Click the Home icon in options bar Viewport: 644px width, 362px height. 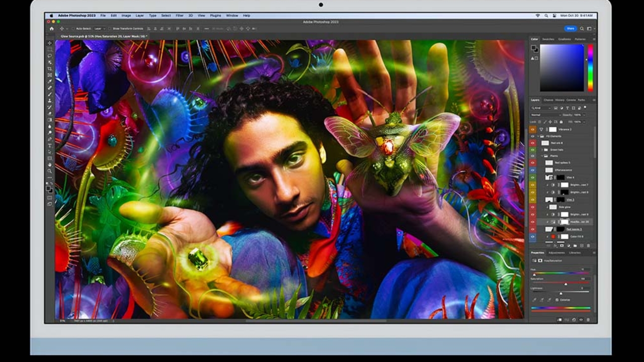click(51, 29)
